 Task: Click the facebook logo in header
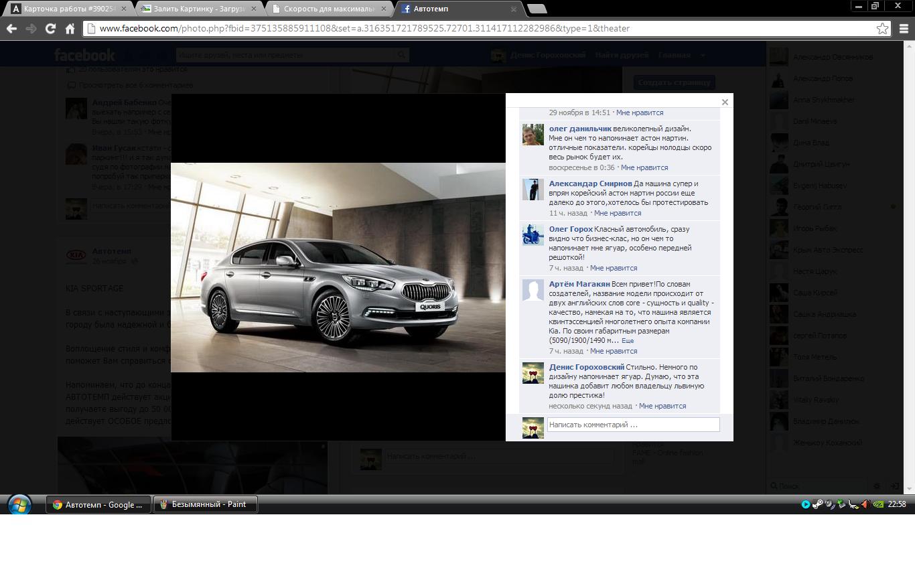tap(84, 55)
